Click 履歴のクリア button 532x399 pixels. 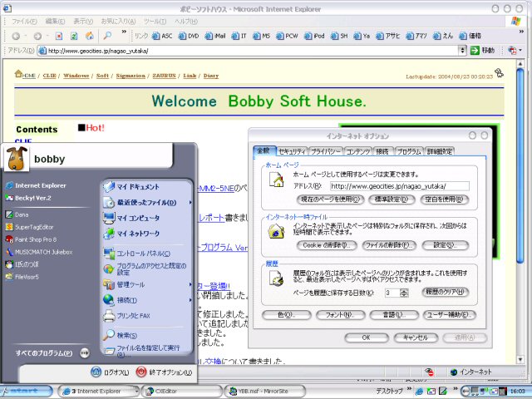pyautogui.click(x=445, y=293)
